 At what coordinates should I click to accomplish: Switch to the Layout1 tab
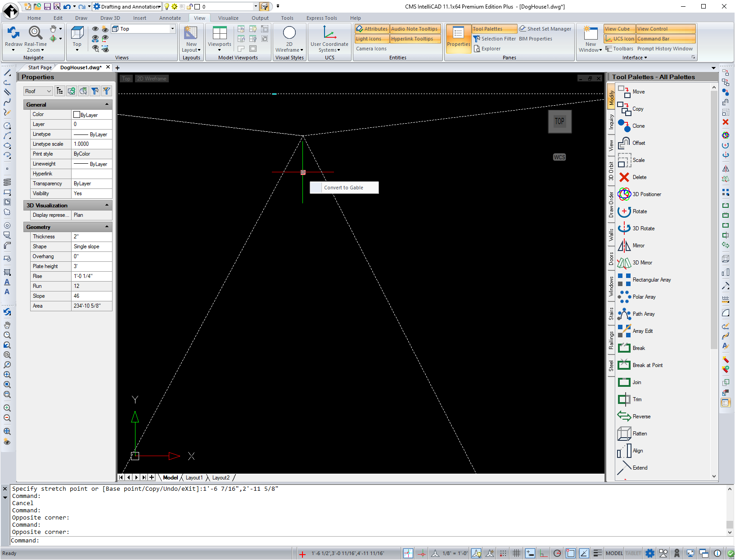point(194,478)
